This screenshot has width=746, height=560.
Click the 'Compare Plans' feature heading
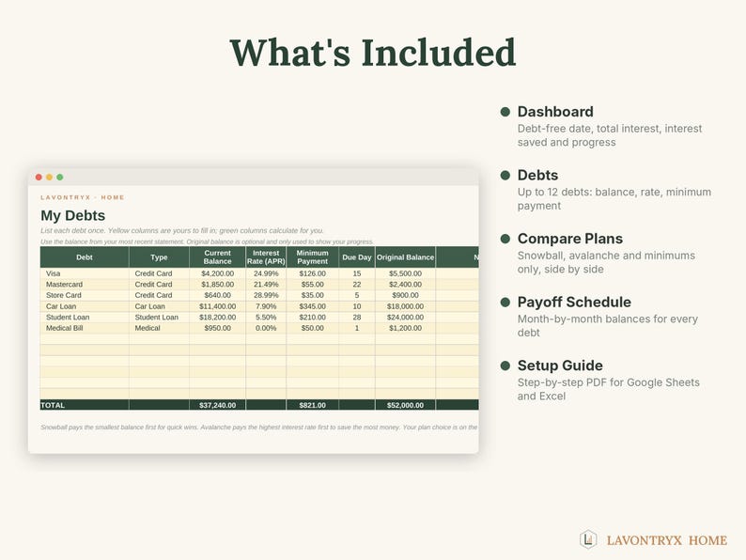click(x=570, y=239)
